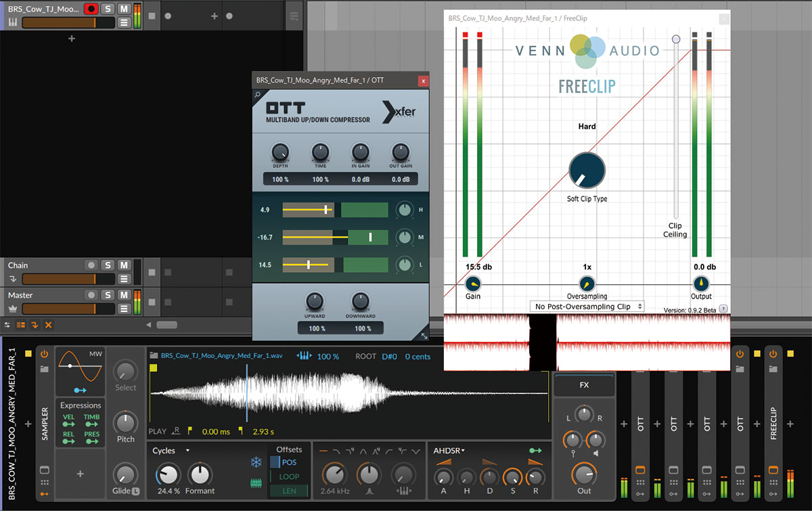Mute the Chain track
Image resolution: width=812 pixels, height=511 pixels.
[x=124, y=265]
